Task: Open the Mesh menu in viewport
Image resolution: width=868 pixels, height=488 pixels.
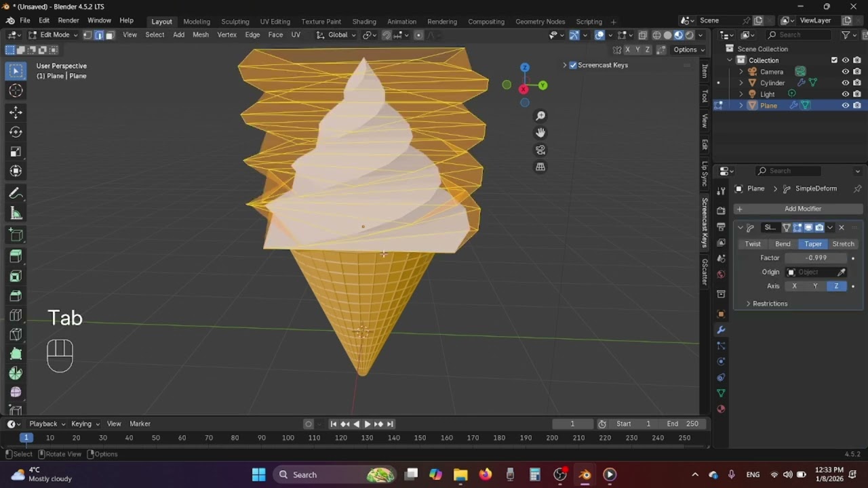Action: pos(201,35)
